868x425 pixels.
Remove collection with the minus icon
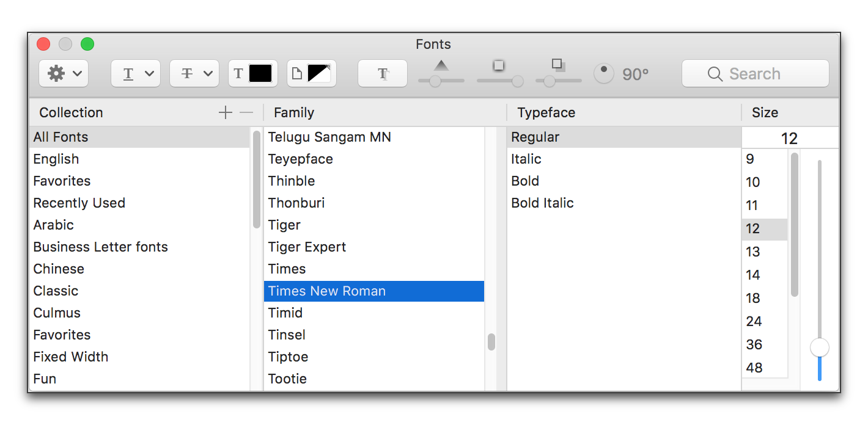pyautogui.click(x=246, y=112)
